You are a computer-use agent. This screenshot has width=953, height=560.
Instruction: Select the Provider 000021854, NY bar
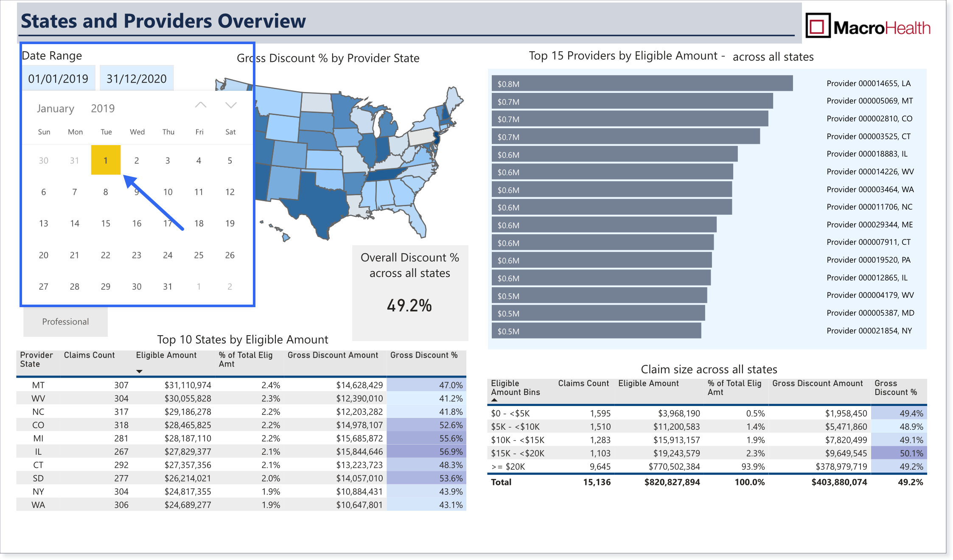point(597,330)
